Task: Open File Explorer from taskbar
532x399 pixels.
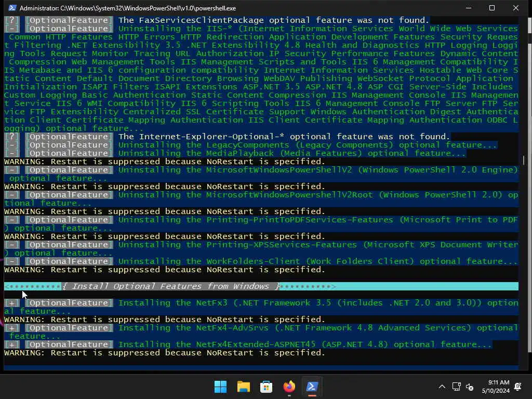Action: point(243,387)
